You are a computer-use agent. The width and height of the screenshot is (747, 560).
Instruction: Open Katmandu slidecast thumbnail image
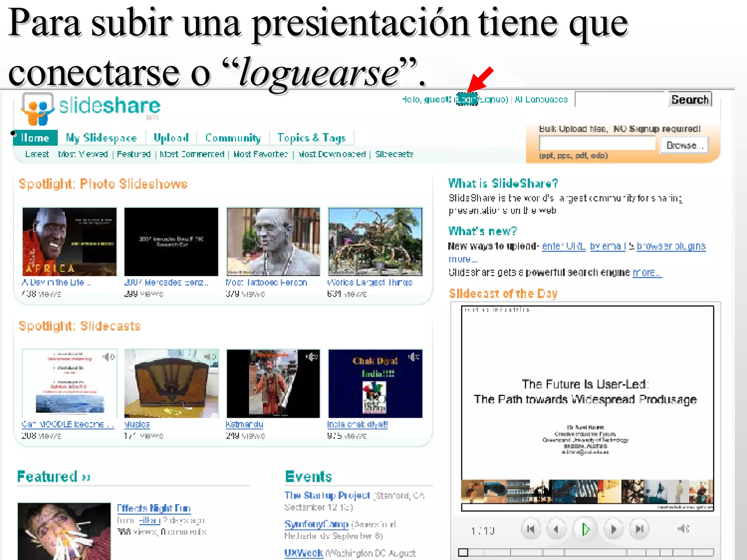pos(273,384)
